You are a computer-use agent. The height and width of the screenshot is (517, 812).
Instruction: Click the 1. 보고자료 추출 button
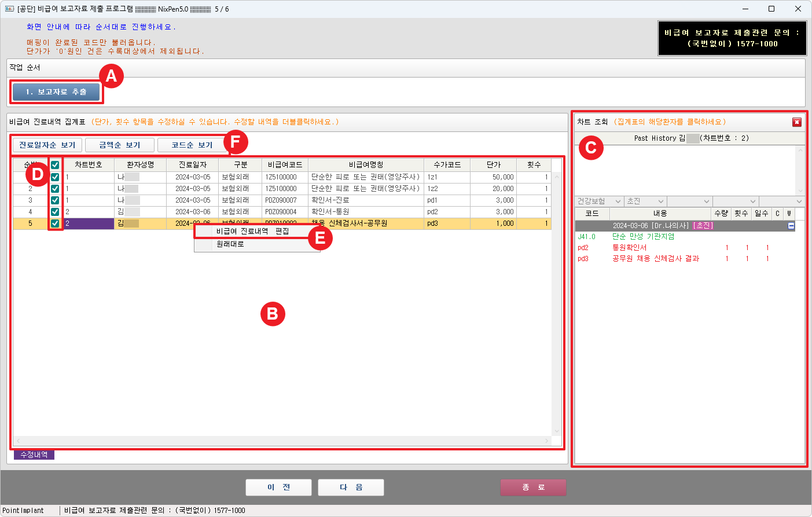tap(56, 92)
